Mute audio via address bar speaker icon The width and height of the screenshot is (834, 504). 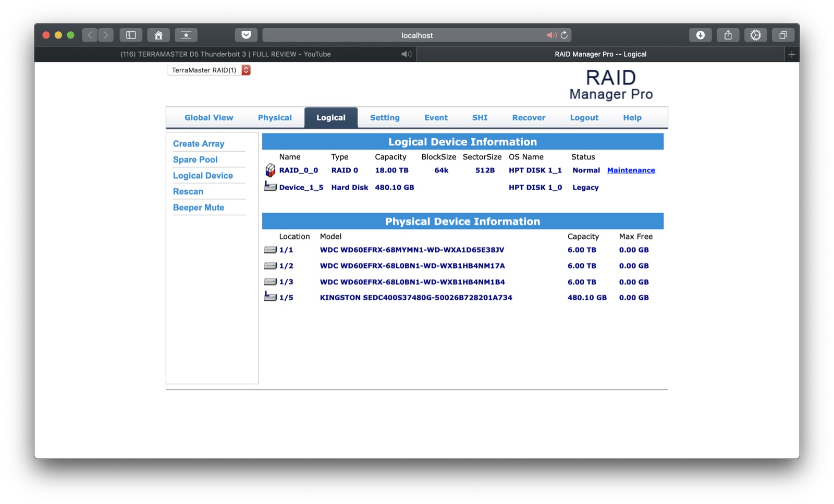[551, 35]
